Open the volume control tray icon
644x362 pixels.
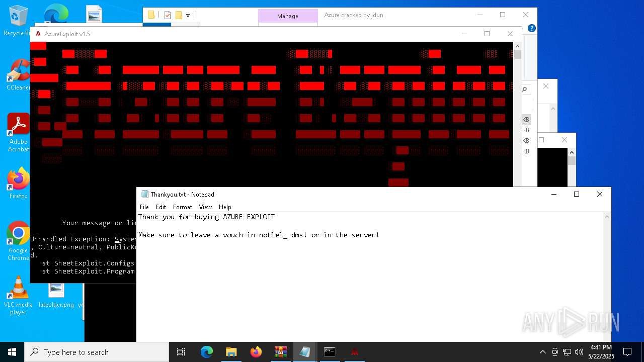pos(579,352)
